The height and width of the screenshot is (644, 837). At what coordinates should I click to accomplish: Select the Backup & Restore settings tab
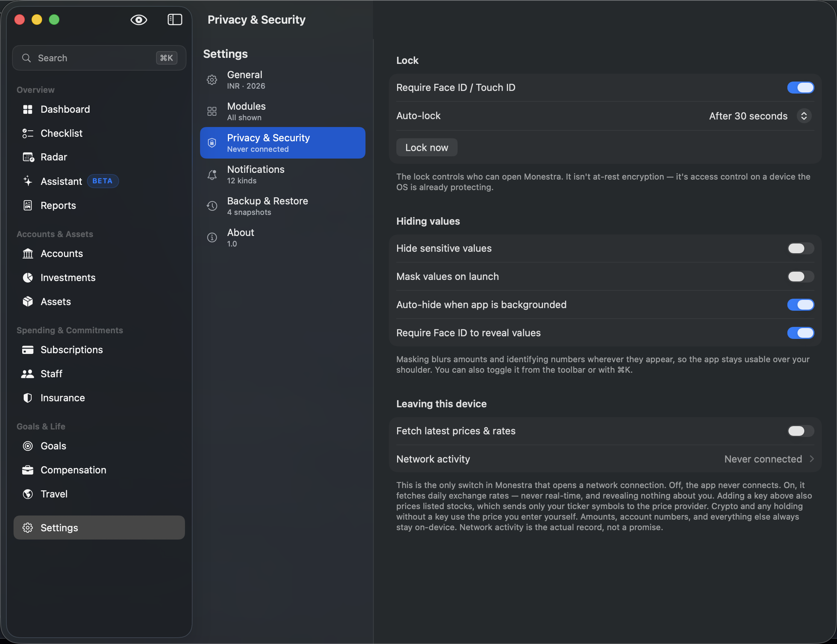click(x=282, y=206)
